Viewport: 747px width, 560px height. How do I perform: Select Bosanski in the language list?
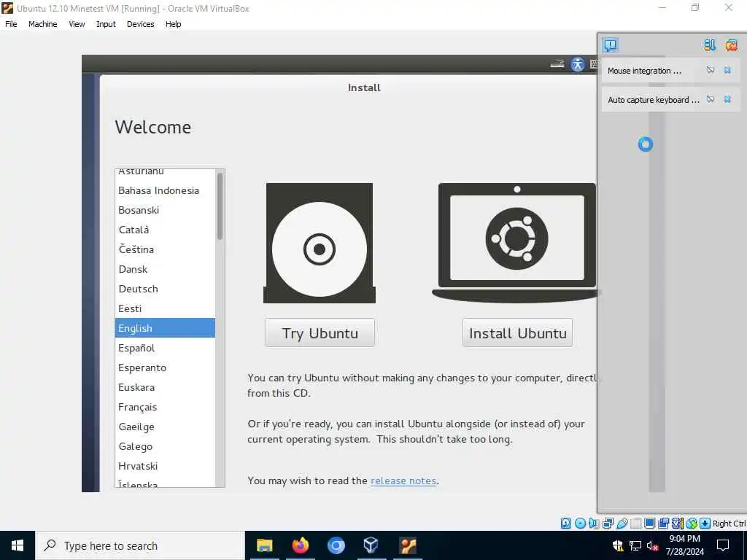pos(165,210)
